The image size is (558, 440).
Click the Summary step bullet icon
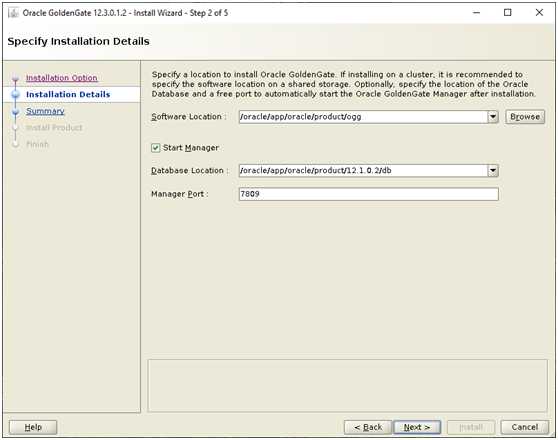coord(15,111)
